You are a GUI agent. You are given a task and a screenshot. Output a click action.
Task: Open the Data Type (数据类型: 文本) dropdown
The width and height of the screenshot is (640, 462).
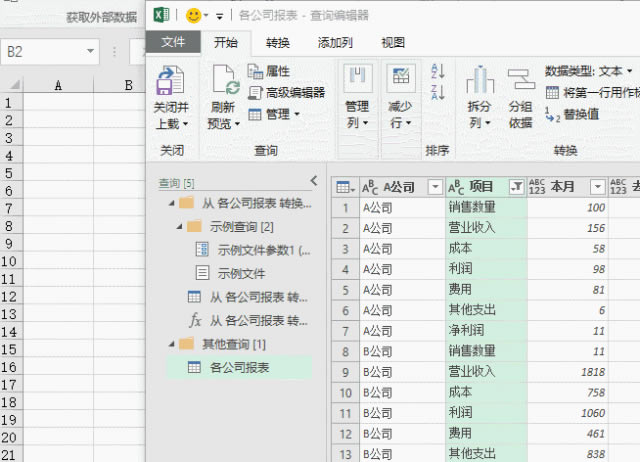point(589,72)
